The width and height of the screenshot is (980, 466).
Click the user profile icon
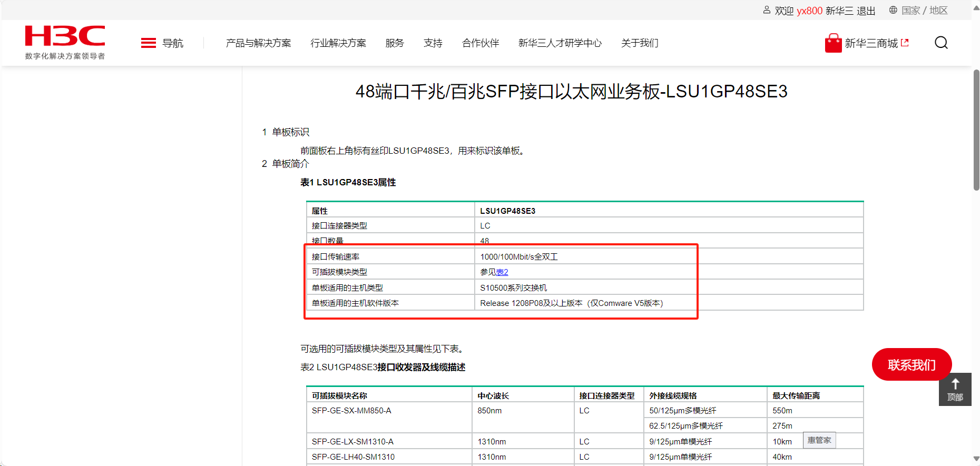click(x=767, y=10)
